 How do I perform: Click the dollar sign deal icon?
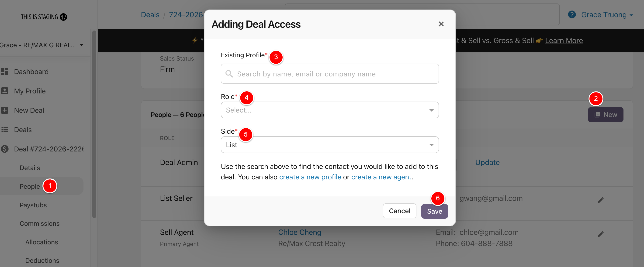5,149
